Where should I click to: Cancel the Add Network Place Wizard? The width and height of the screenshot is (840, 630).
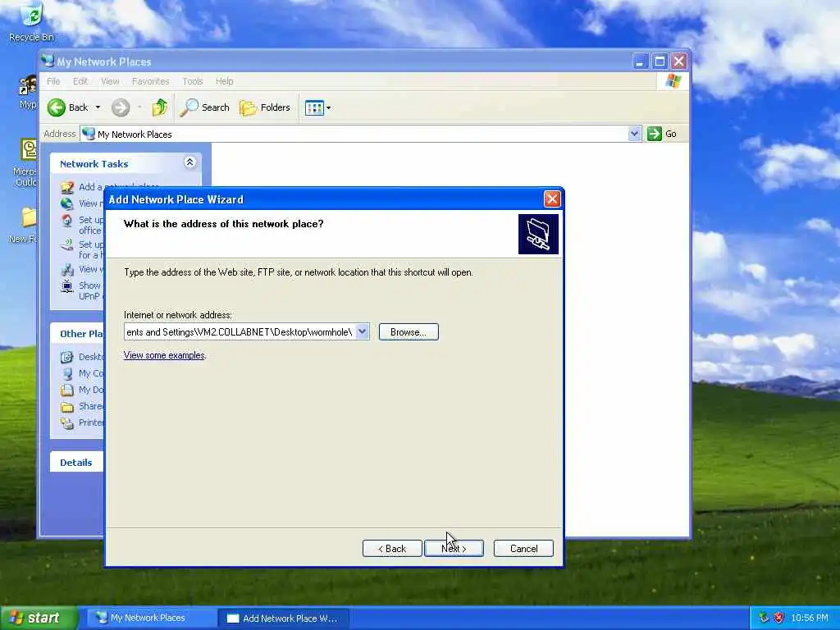pos(523,548)
